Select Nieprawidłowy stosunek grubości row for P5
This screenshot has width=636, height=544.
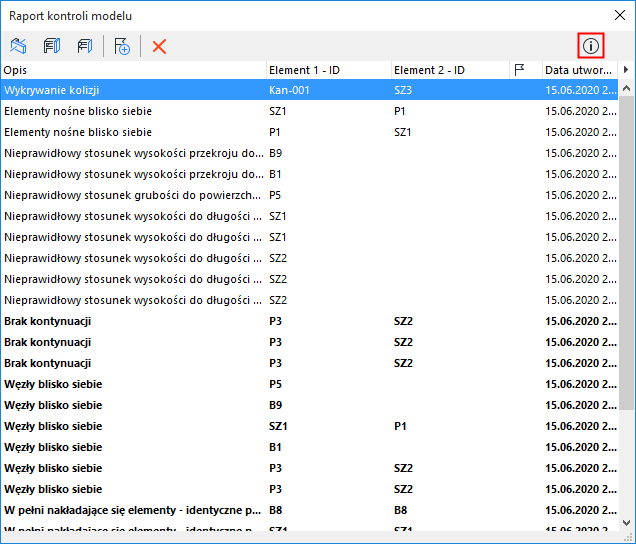(x=309, y=195)
